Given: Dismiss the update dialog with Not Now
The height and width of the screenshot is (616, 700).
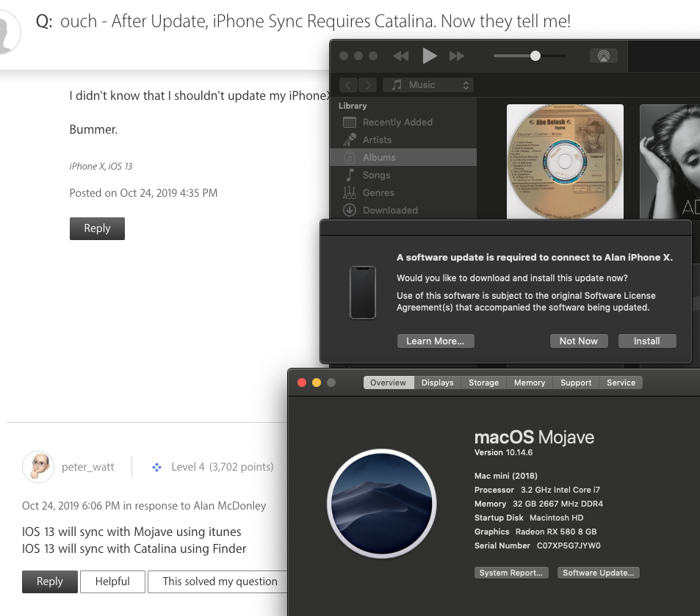Looking at the screenshot, I should [579, 341].
